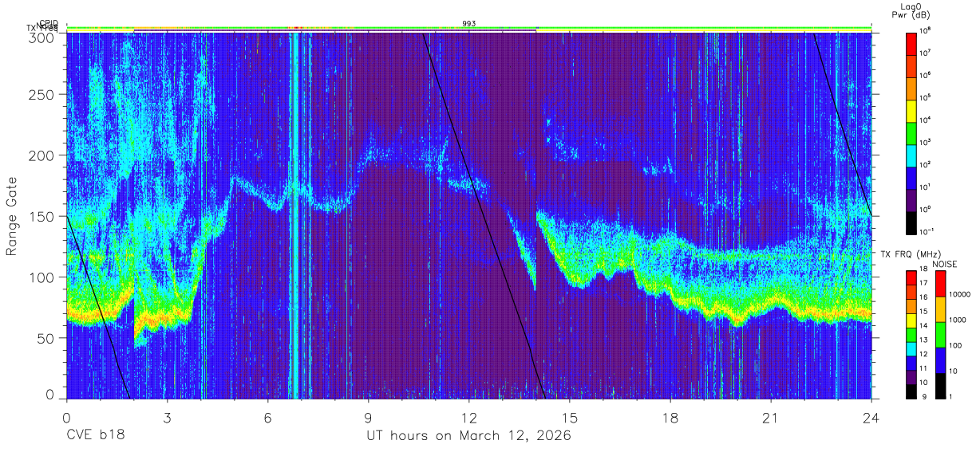Screen dimensions: 980x452
Task: Click the green segment of NOISE colorbar
Action: coord(942,334)
